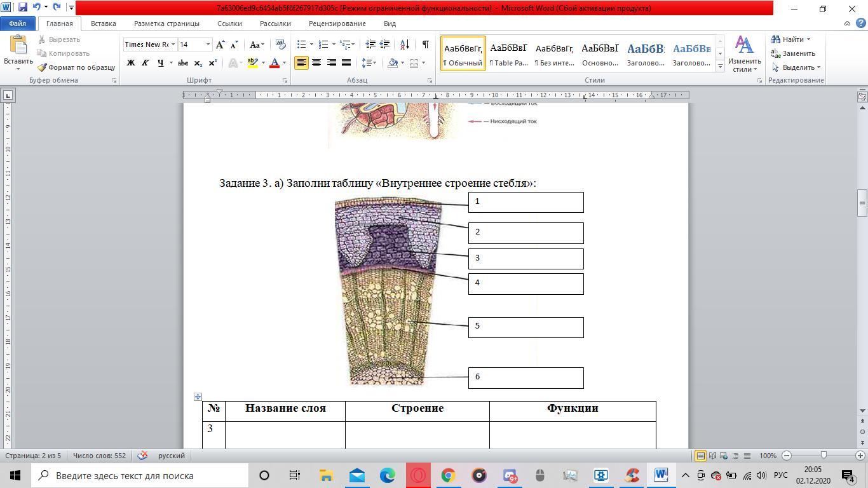Open the Найти (Find) dropdown arrow

808,39
